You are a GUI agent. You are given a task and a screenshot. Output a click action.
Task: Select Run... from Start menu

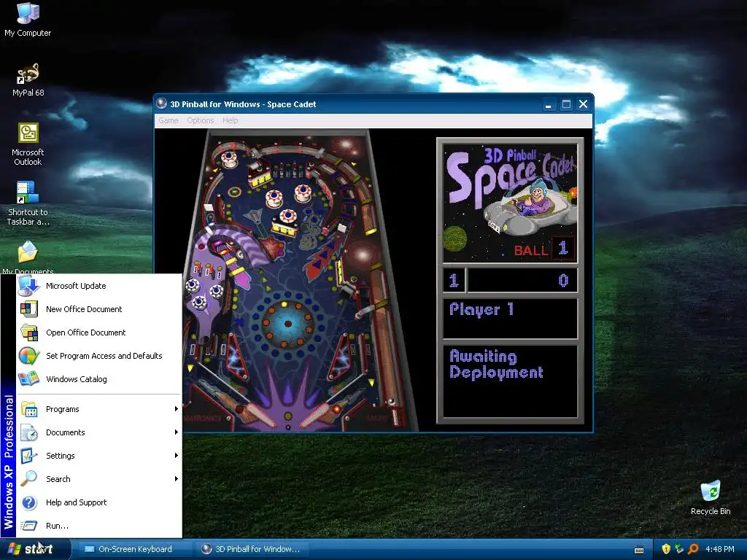point(99,526)
